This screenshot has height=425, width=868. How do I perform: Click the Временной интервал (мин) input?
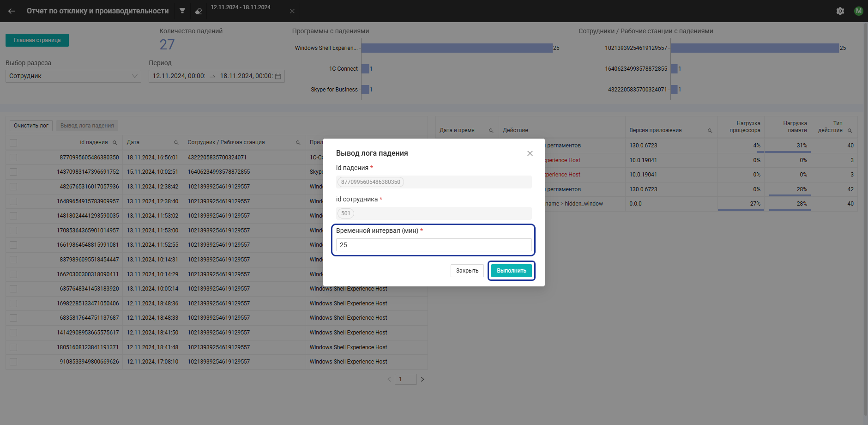click(434, 245)
